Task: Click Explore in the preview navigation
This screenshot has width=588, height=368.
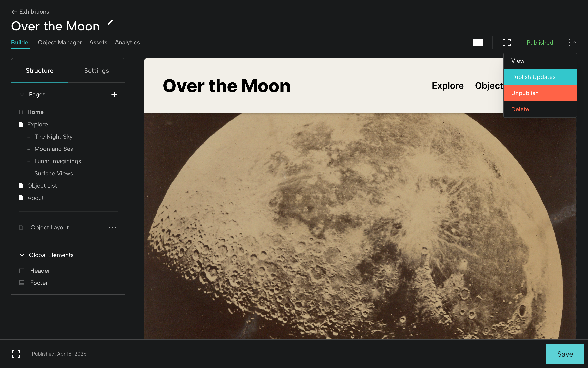Action: click(x=448, y=86)
